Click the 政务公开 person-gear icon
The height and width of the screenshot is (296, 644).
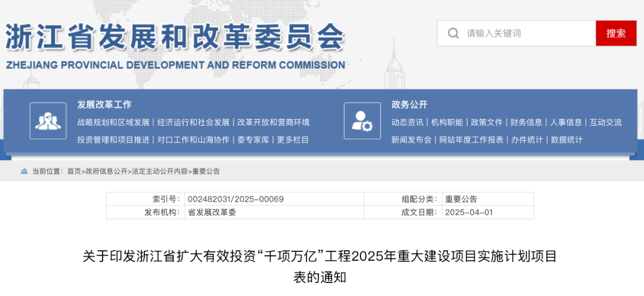(x=363, y=121)
